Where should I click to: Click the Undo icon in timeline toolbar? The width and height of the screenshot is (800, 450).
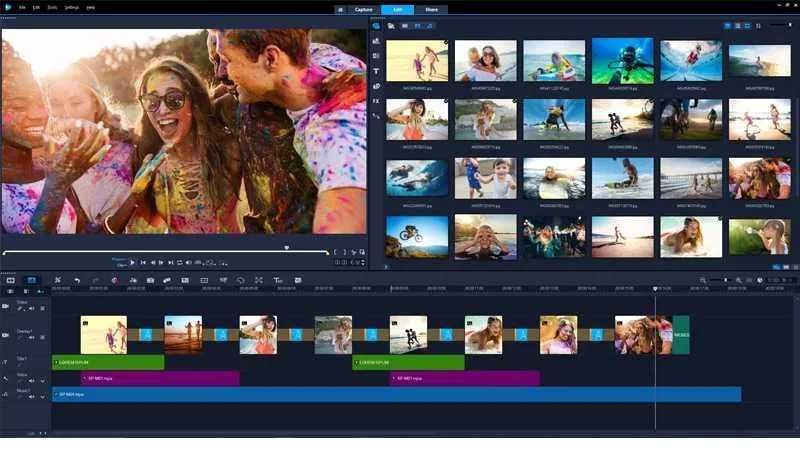[x=77, y=280]
